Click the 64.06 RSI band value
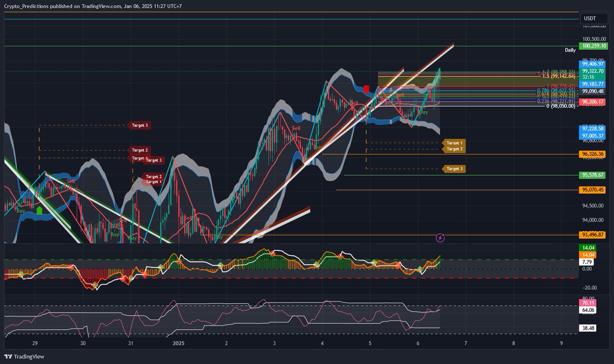The image size is (614, 364). coord(588,310)
